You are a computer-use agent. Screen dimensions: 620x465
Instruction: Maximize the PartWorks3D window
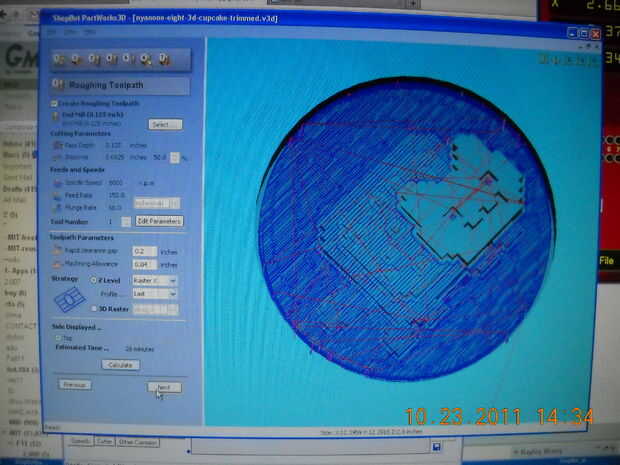pos(584,34)
